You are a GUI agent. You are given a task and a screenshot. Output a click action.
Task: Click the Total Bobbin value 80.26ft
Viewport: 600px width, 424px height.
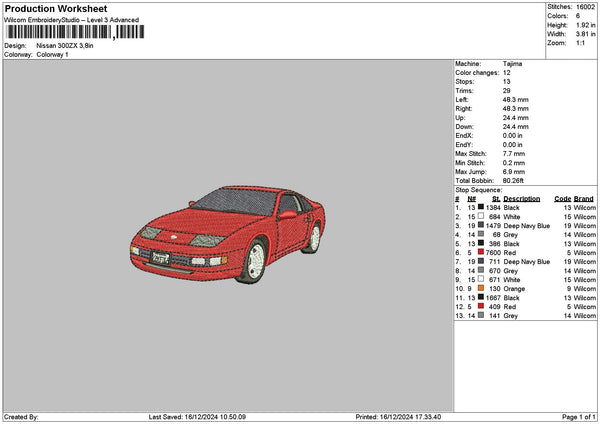[x=513, y=181]
